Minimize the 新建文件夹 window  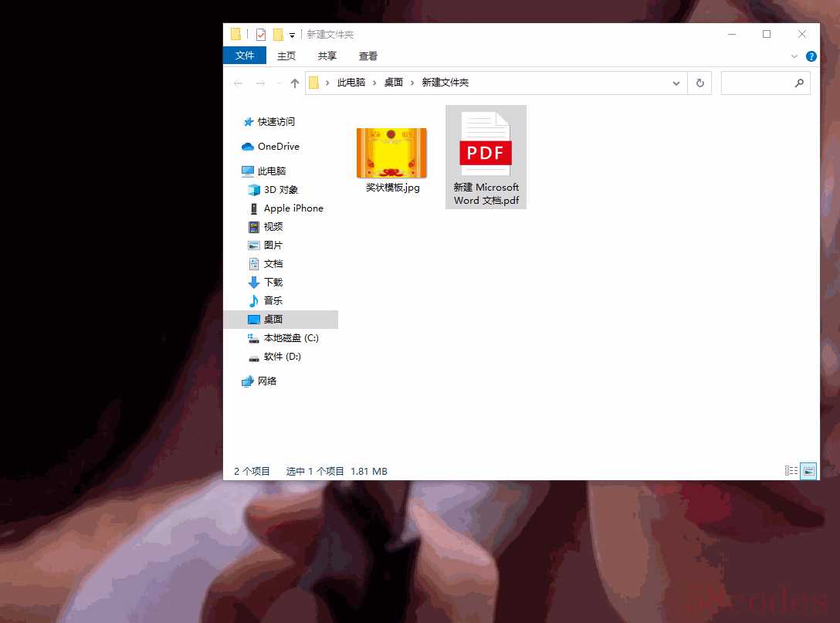pos(732,34)
